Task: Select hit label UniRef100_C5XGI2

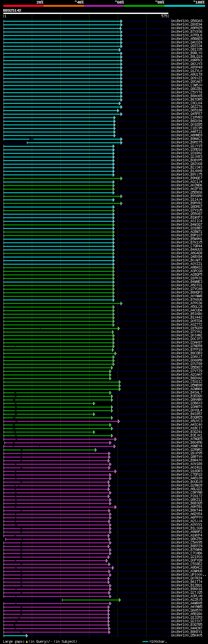Action: pyautogui.click(x=187, y=382)
